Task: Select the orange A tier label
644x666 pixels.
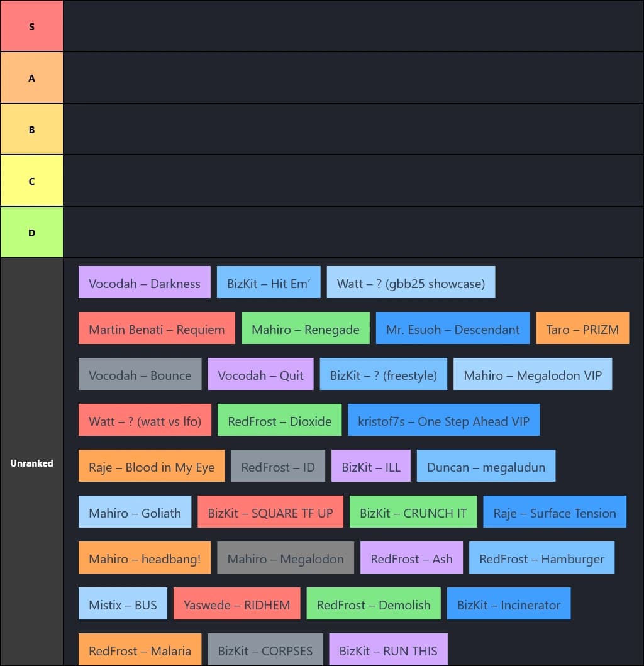Action: (31, 78)
